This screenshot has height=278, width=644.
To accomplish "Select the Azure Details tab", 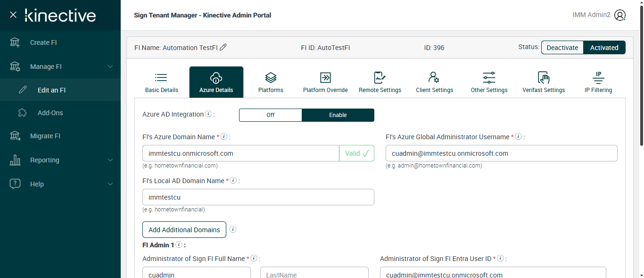I will 216,82.
